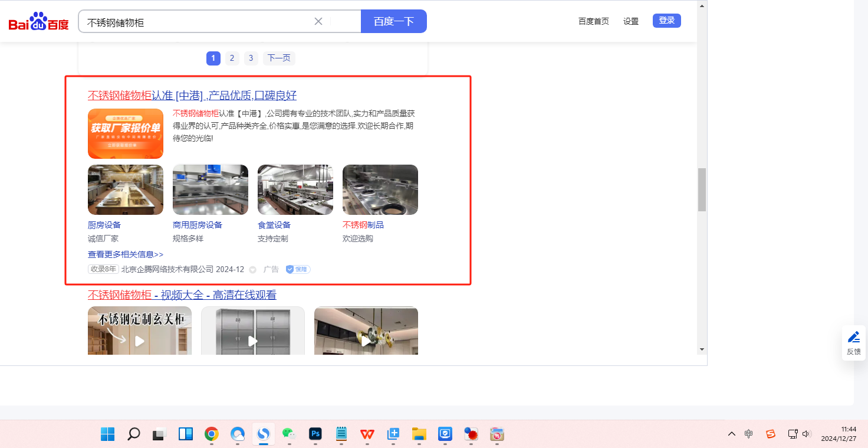
Task: Open the 不锈钢制品 thumbnail image
Action: [x=380, y=189]
